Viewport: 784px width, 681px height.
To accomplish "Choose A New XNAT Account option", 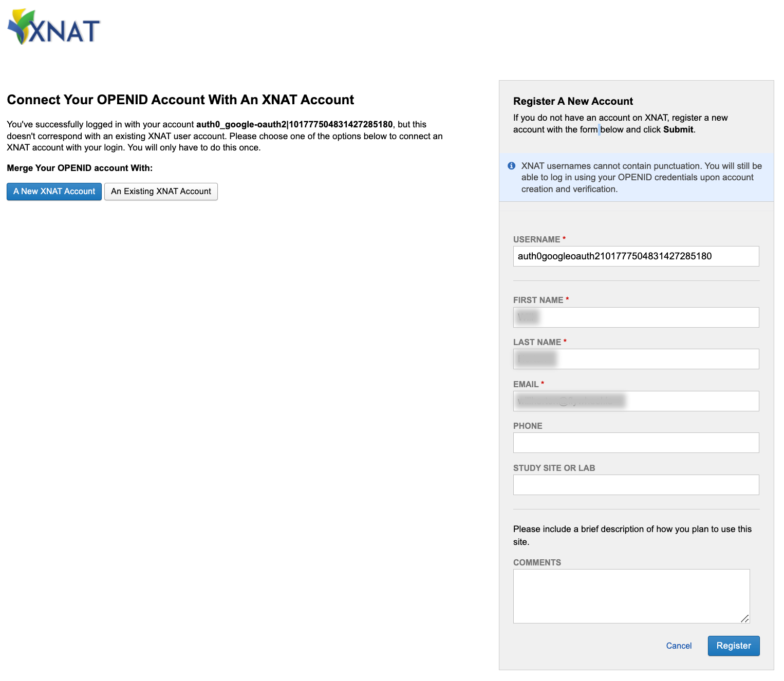I will click(x=54, y=192).
